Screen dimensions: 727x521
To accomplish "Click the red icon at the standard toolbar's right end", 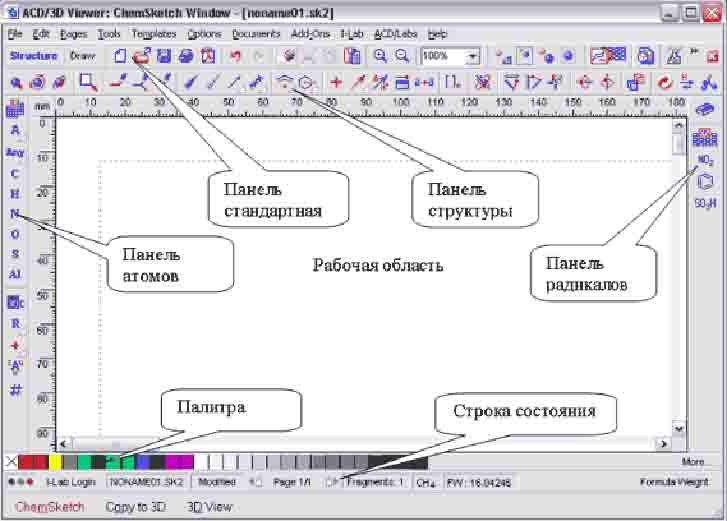I will pos(713,57).
